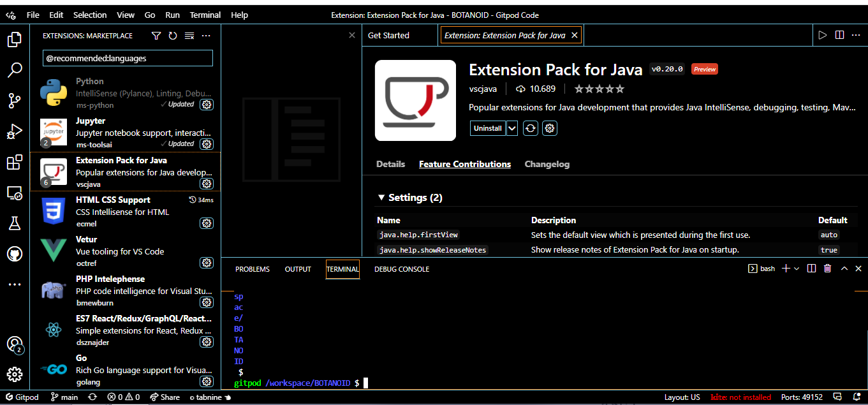Open the Remote Explorer view
Screen dimensions: 868x405
pos(14,193)
